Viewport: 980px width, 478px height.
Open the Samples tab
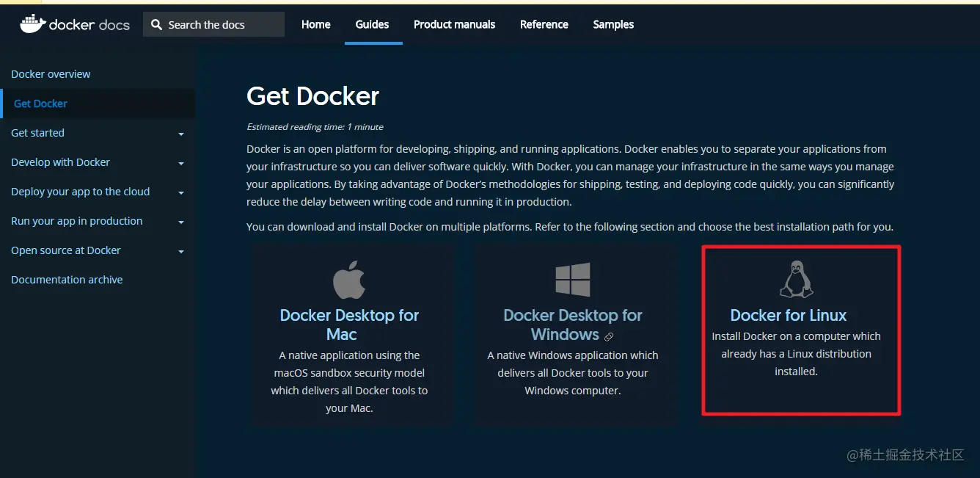(x=613, y=24)
